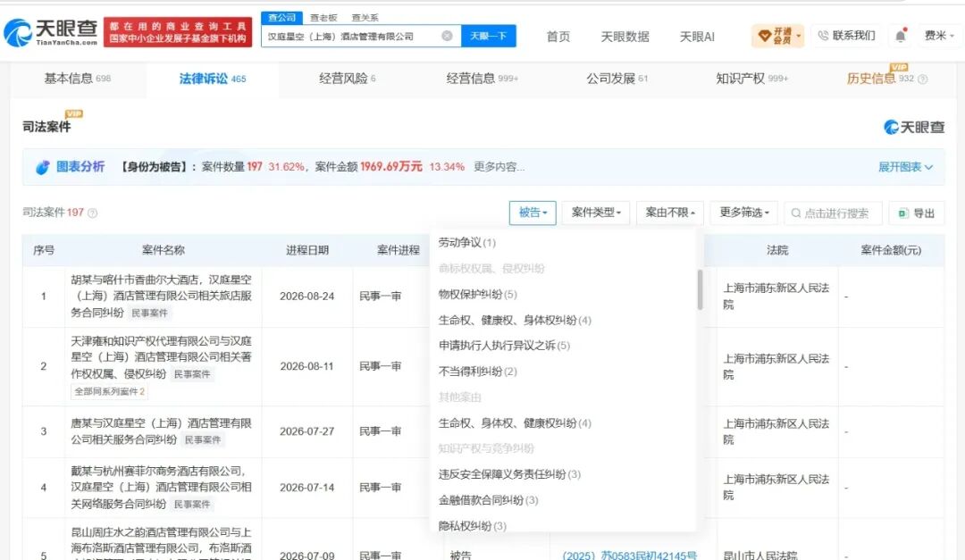Open the 费米 user account menu
This screenshot has height=560, width=965.
click(x=939, y=36)
